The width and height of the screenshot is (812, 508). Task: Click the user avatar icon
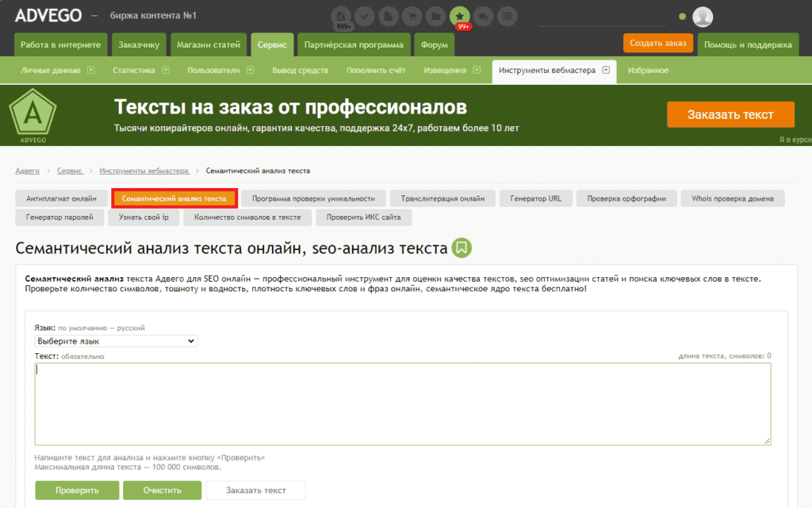tap(703, 17)
